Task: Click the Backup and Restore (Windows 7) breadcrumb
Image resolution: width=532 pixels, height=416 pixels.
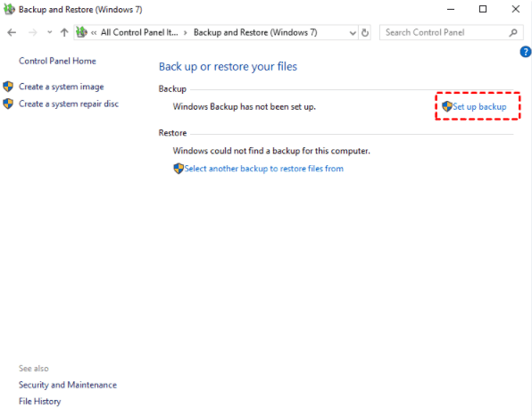Action: 255,32
